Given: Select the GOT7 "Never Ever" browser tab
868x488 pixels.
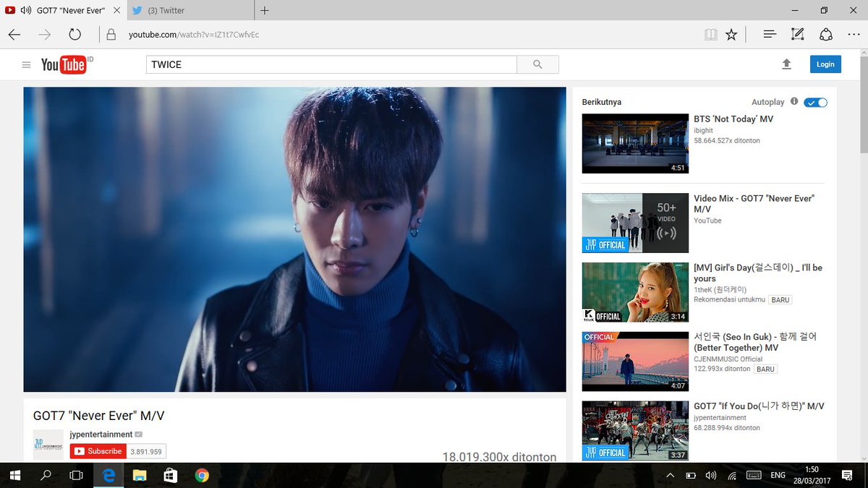Looking at the screenshot, I should click(x=64, y=10).
